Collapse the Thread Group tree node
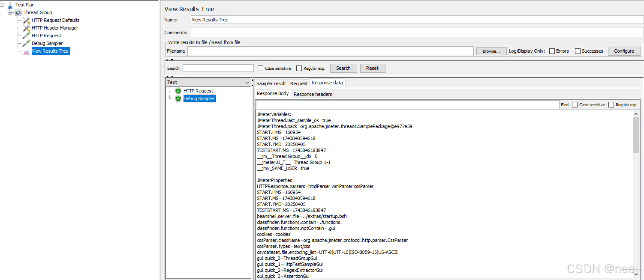This screenshot has height=280, width=644. tap(10, 12)
